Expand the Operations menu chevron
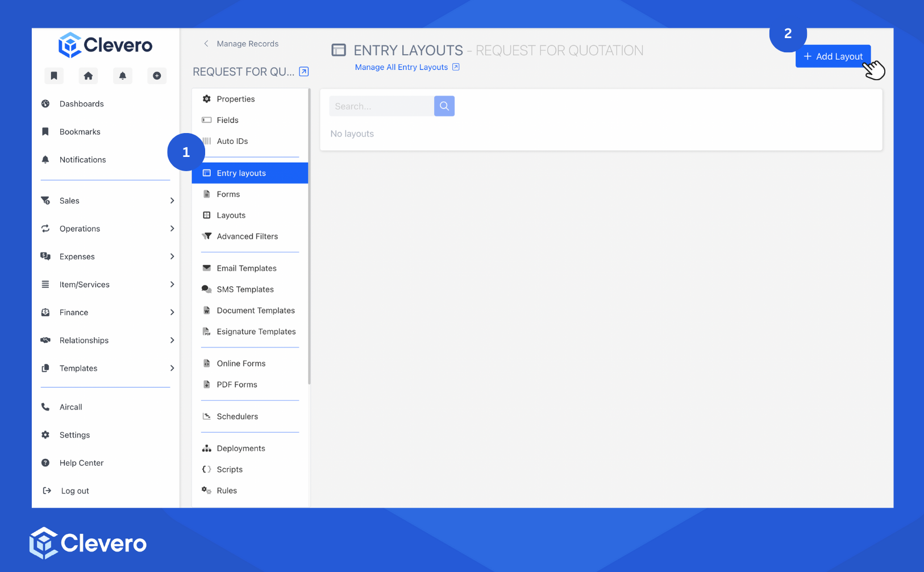924x572 pixels. pos(172,229)
